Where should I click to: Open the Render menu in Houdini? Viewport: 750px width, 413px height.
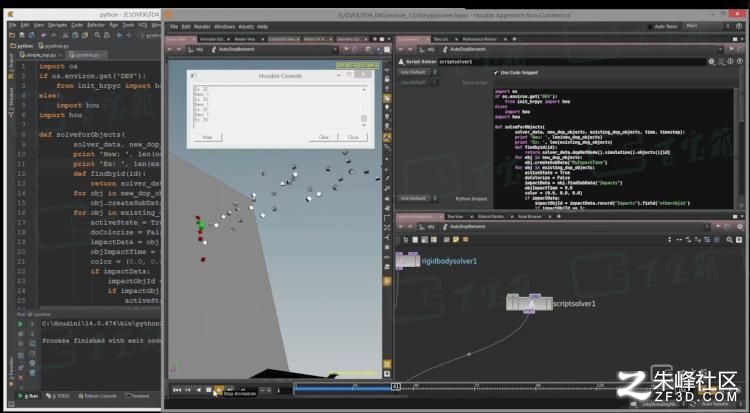[x=202, y=27]
